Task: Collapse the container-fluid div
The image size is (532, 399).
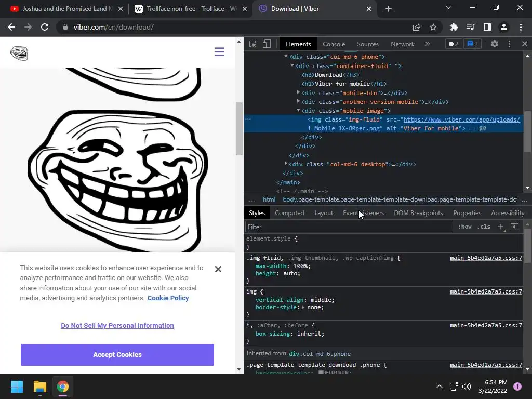Action: pos(292,65)
